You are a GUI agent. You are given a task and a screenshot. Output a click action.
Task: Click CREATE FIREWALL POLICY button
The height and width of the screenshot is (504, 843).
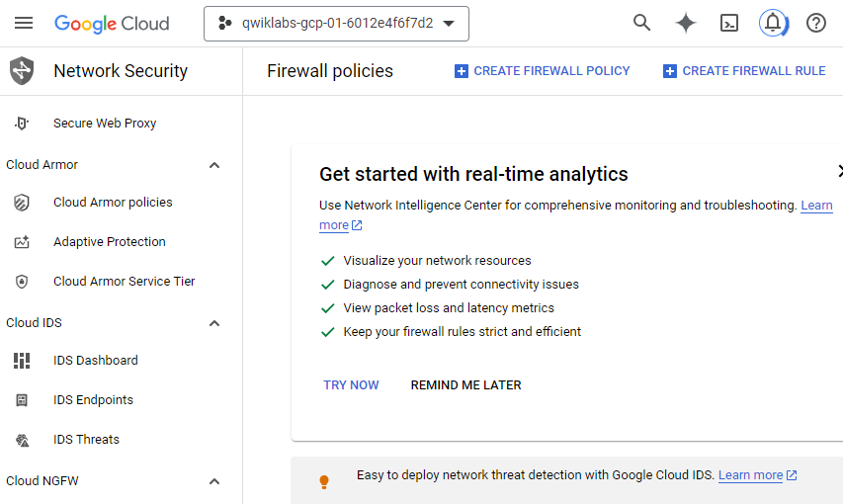(x=542, y=71)
